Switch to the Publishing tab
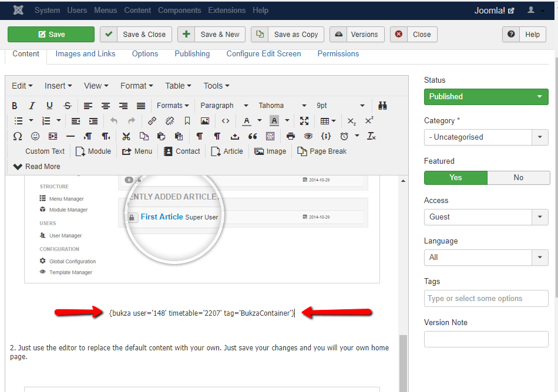This screenshot has width=558, height=392. click(x=192, y=54)
